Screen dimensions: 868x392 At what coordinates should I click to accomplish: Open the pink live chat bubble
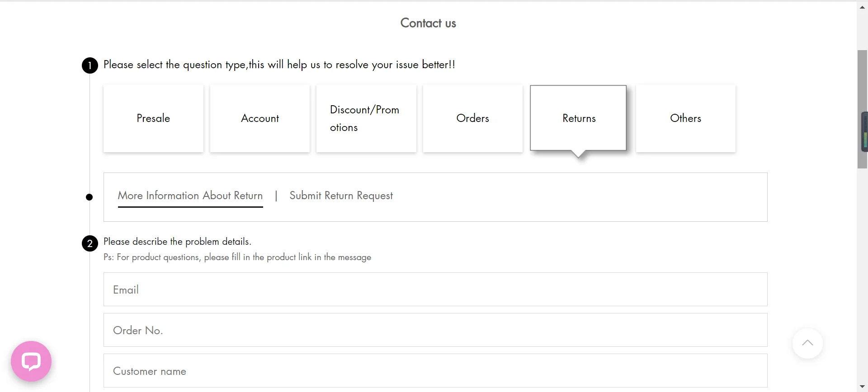(31, 361)
